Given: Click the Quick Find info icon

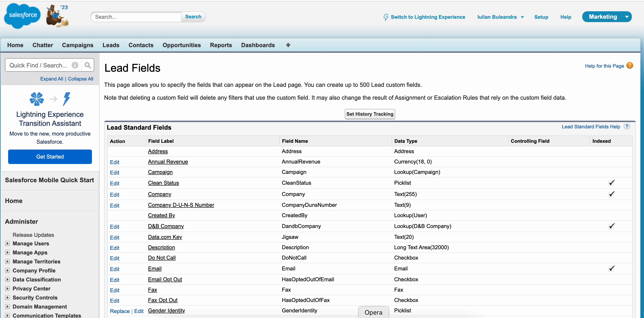Looking at the screenshot, I should click(x=75, y=65).
